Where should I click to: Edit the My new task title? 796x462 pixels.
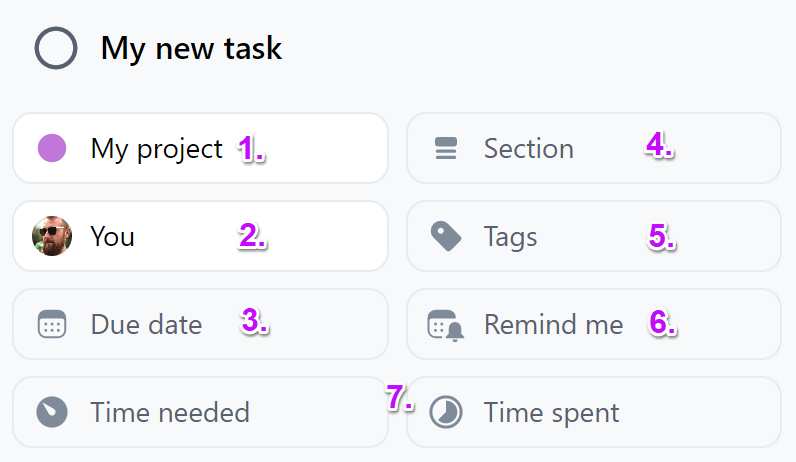click(191, 49)
